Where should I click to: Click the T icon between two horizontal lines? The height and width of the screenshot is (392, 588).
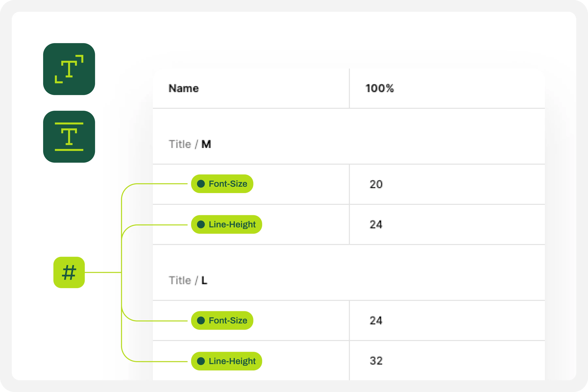pos(69,137)
